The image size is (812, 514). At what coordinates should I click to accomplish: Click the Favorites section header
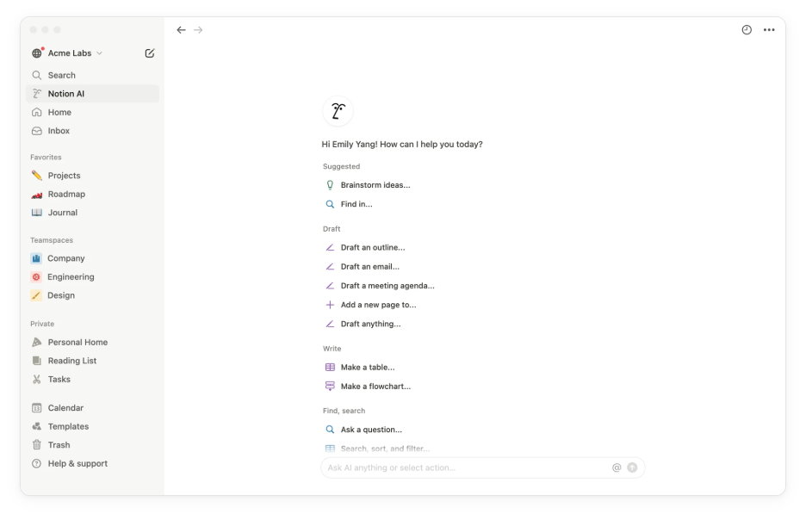point(46,158)
